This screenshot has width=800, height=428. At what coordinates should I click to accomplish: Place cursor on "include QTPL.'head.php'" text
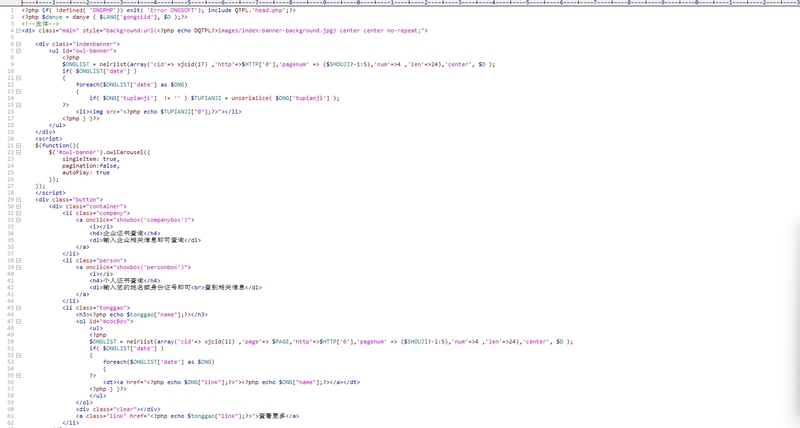248,10
